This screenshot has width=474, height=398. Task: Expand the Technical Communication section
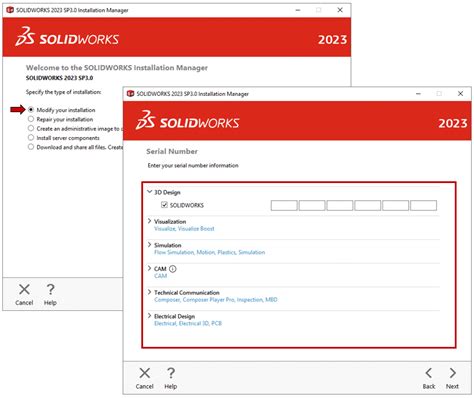point(149,292)
